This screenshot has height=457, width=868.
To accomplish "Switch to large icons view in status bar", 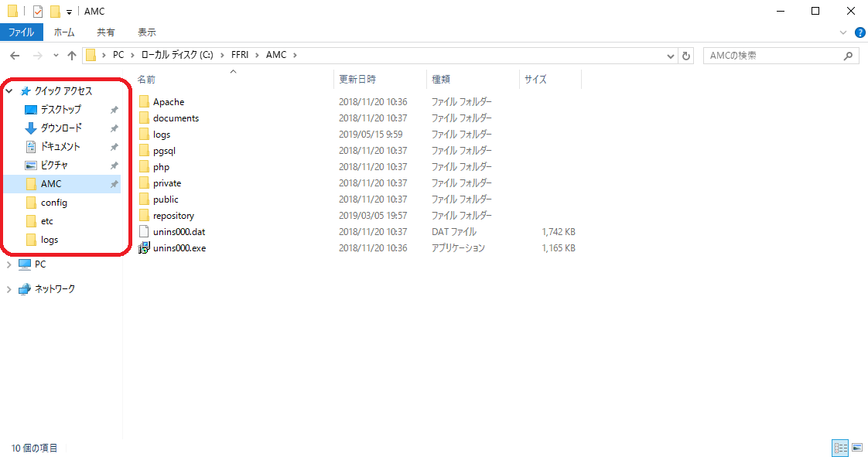I will tap(857, 448).
